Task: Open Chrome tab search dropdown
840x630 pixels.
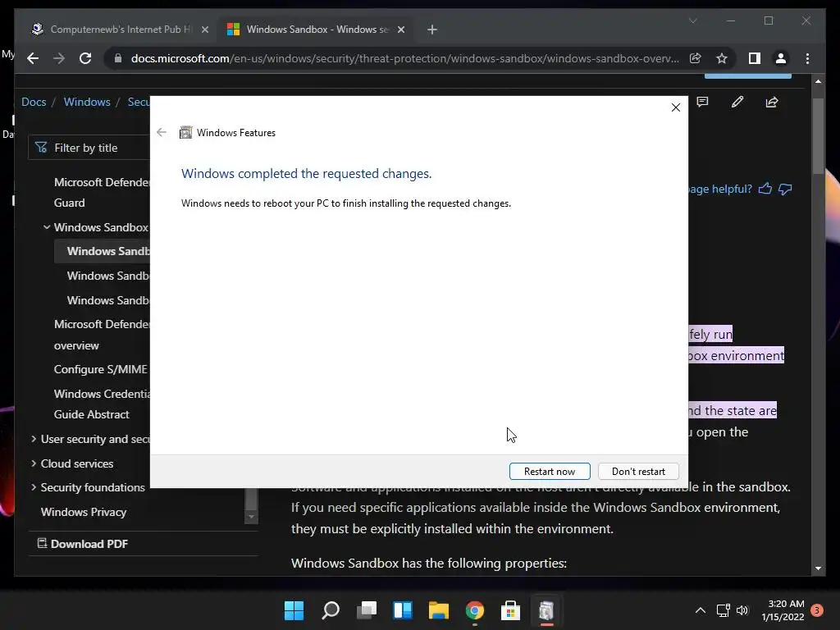Action: [x=692, y=21]
